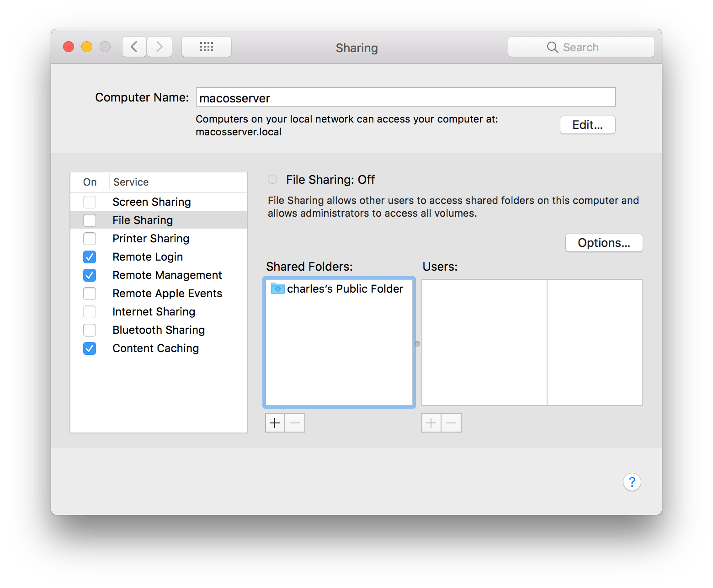Select charles's Public Folder icon
The width and height of the screenshot is (713, 588).
(x=277, y=289)
